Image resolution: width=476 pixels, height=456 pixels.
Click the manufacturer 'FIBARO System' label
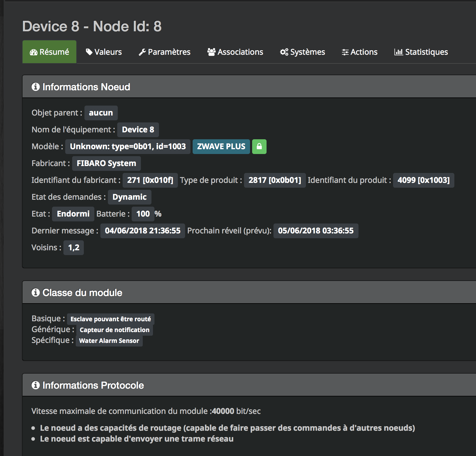[x=106, y=163]
